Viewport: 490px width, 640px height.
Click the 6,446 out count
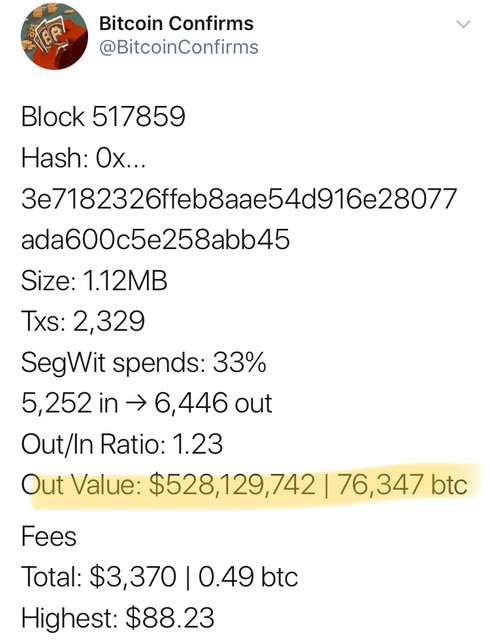[213, 404]
